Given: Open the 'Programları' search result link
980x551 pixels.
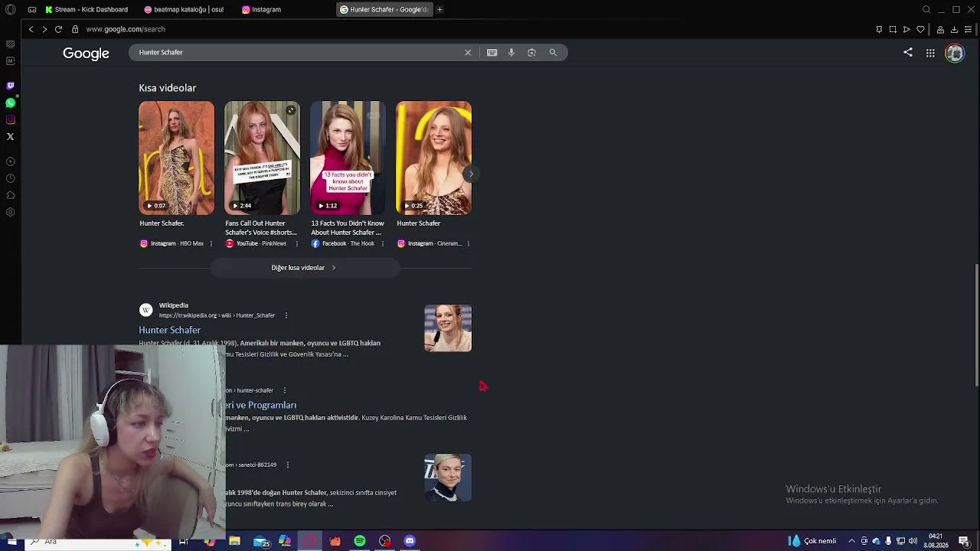Looking at the screenshot, I should (260, 405).
